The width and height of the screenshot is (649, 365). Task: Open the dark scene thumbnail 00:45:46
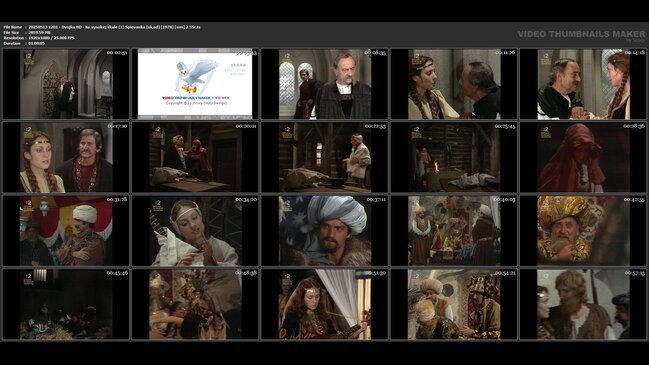tap(66, 304)
